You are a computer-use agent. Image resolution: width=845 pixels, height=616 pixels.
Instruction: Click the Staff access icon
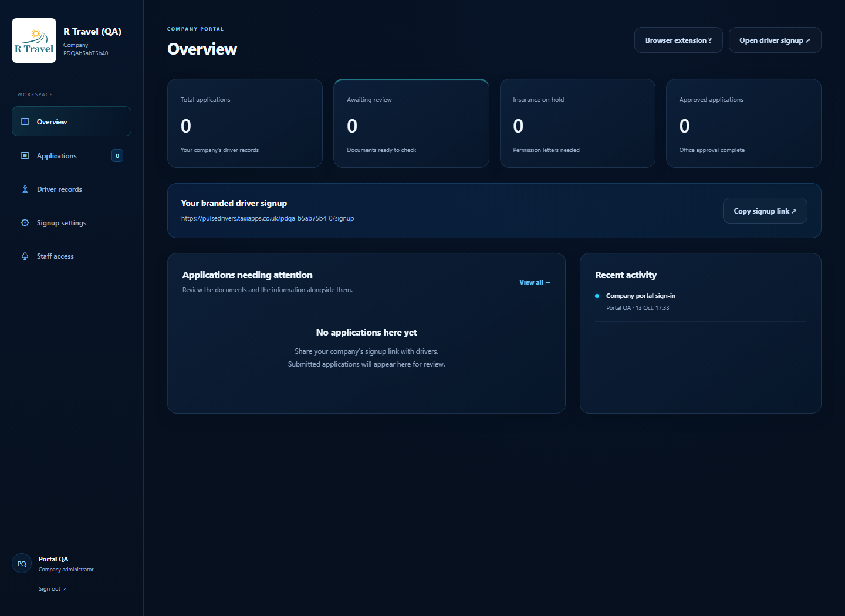click(25, 256)
